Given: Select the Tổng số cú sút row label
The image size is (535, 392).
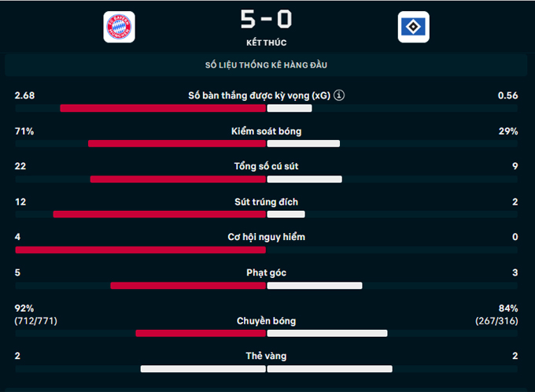Looking at the screenshot, I should point(266,166).
